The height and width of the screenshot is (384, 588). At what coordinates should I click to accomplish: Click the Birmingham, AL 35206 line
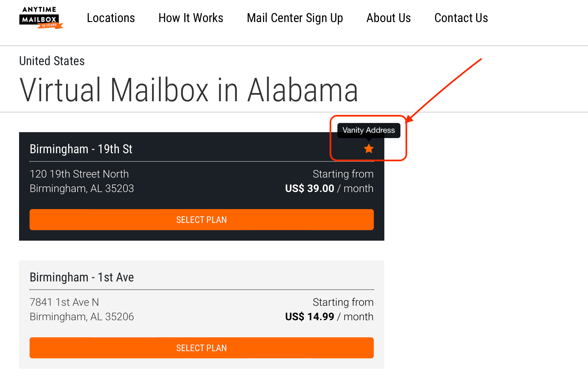(x=82, y=317)
